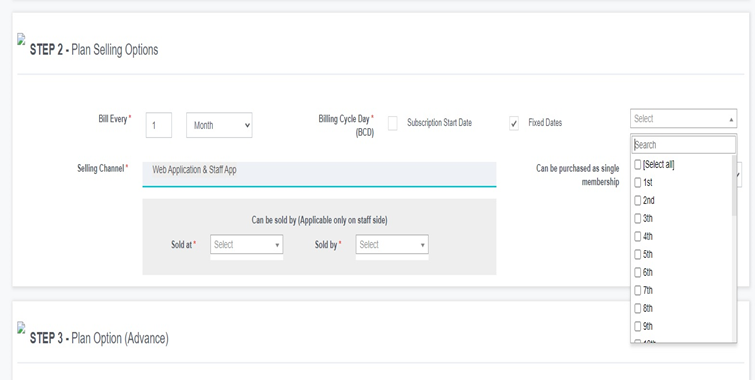Select the 5th billing date checkbox
Screen dimensions: 755x380
638,254
